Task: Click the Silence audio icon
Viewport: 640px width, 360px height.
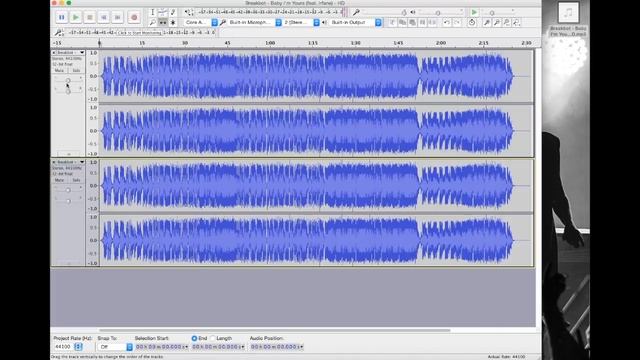Action: [432, 22]
